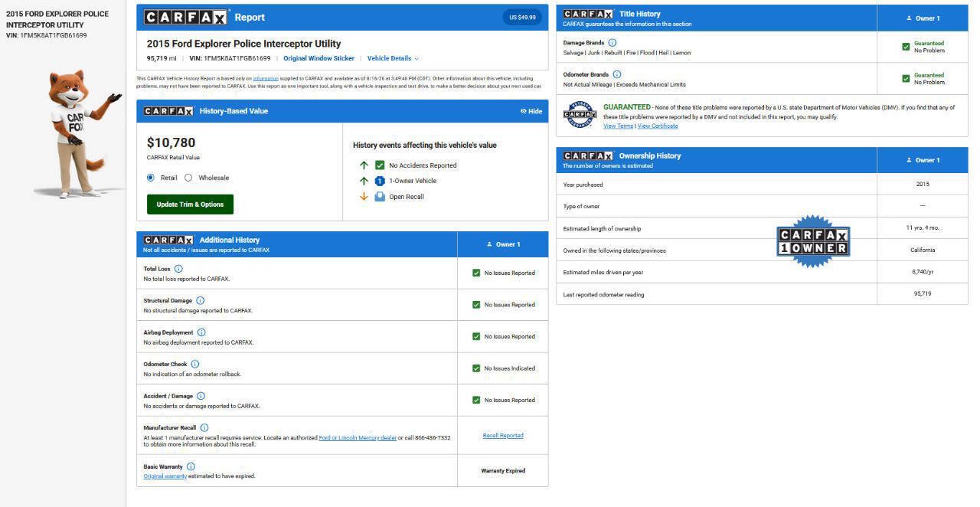
Task: Click the CARFAX 1 Owner badge
Action: point(813,241)
